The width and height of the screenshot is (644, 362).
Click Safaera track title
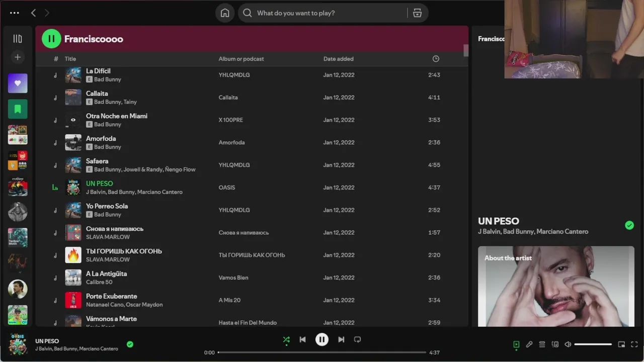pos(97,161)
